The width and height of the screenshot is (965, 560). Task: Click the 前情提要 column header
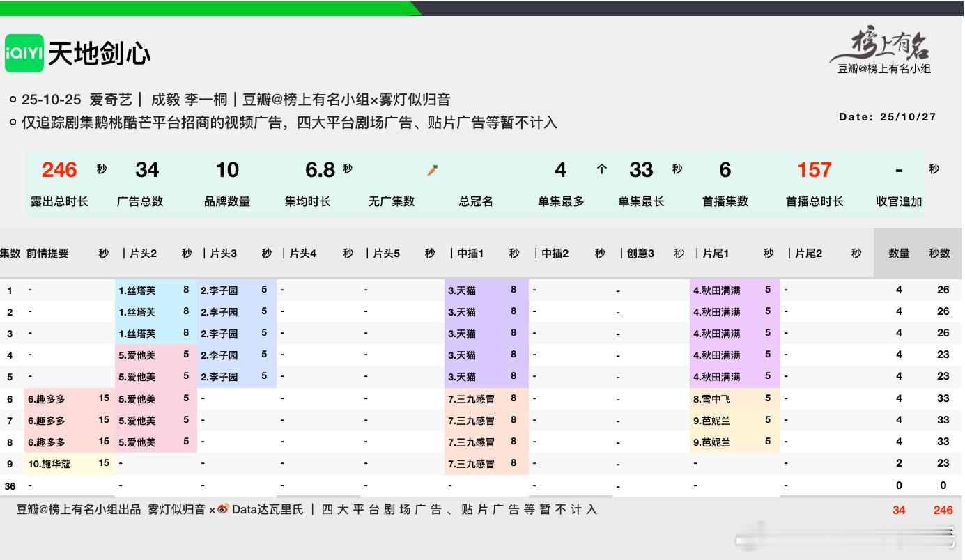pos(47,254)
